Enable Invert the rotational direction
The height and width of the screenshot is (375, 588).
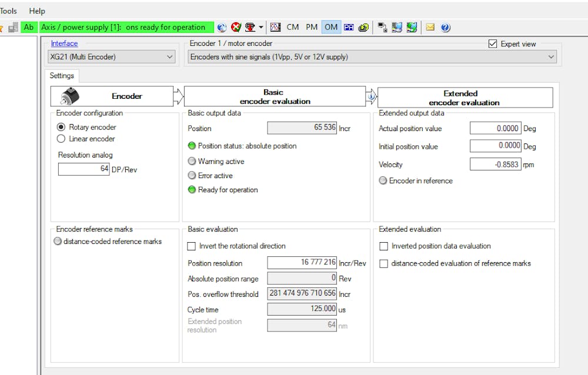pyautogui.click(x=191, y=246)
